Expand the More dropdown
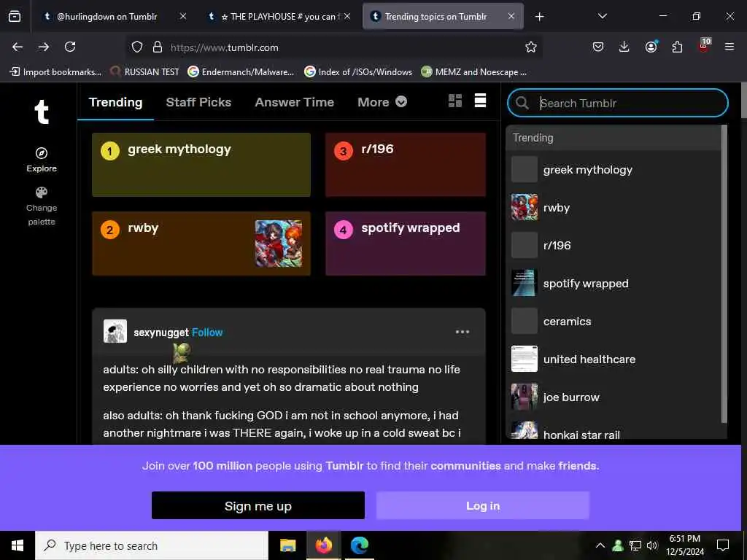Screen dimensions: 747x560 [382, 102]
